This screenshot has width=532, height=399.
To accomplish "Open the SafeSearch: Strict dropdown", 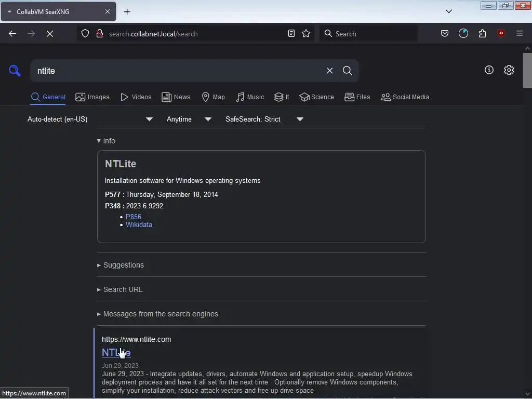I will (x=264, y=119).
